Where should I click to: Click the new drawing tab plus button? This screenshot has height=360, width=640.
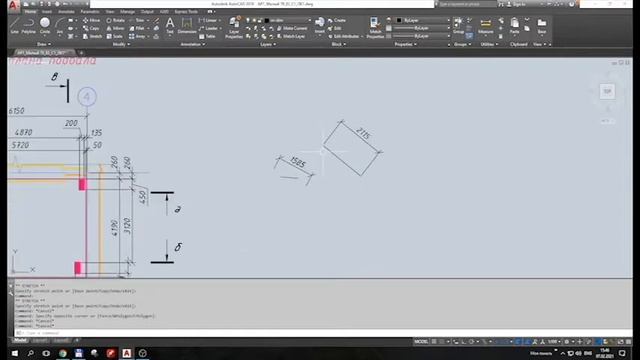tap(81, 53)
